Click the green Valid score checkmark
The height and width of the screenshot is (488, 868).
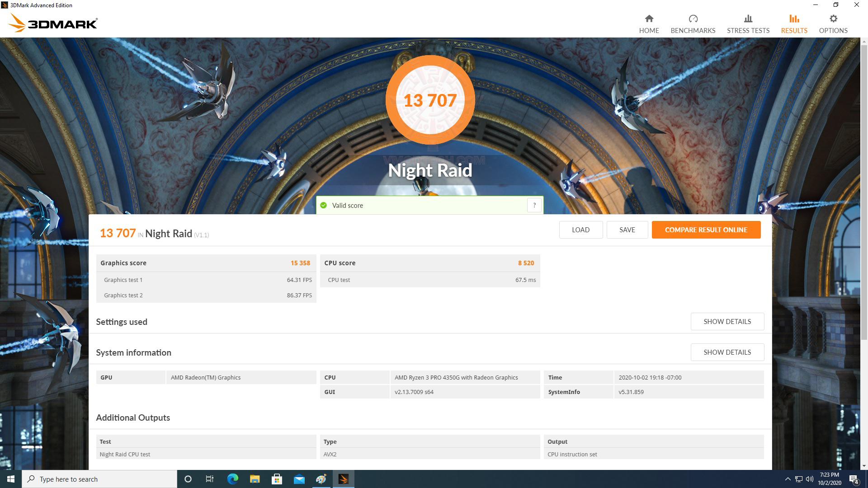pyautogui.click(x=323, y=206)
